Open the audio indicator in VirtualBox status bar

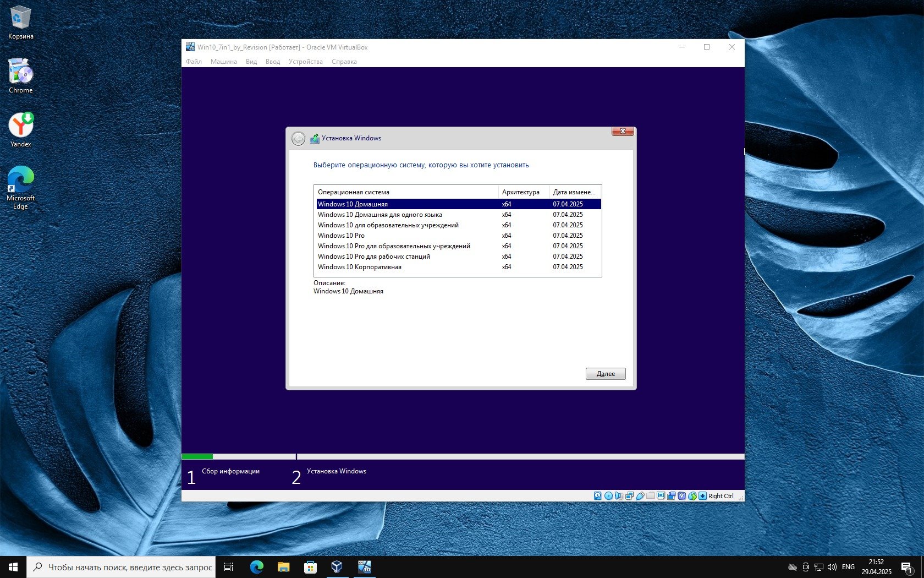619,496
